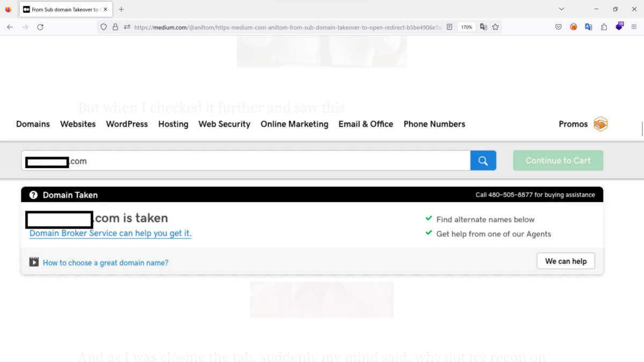
Task: Click the blue magnifier search button
Action: click(x=483, y=160)
